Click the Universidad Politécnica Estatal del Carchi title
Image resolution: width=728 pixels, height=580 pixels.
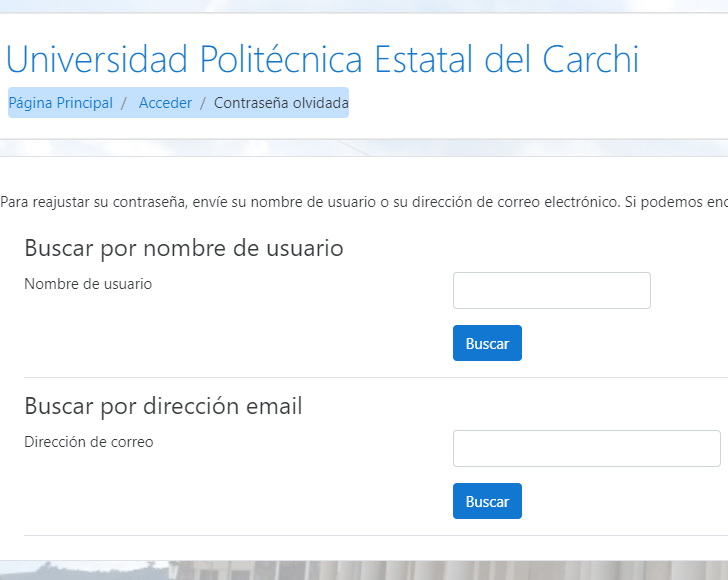pyautogui.click(x=322, y=60)
